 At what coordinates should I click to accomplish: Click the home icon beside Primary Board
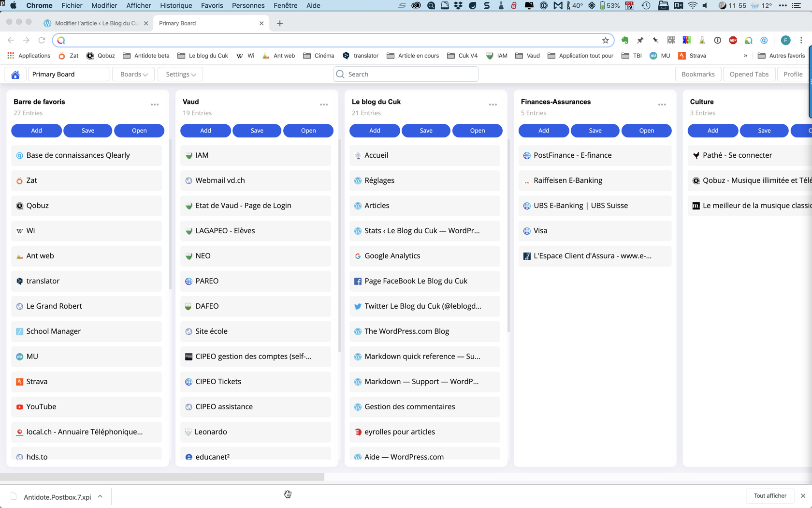[x=15, y=74]
